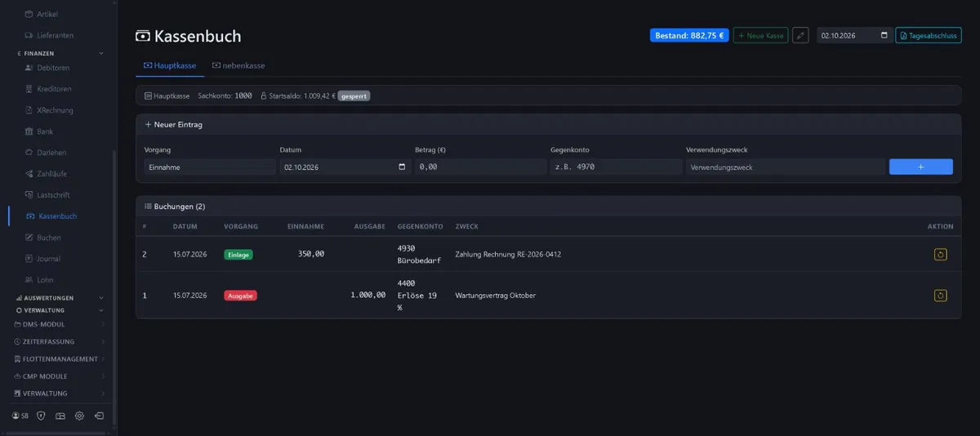
Task: Click the shield icon in sidebar footer
Action: pyautogui.click(x=41, y=416)
